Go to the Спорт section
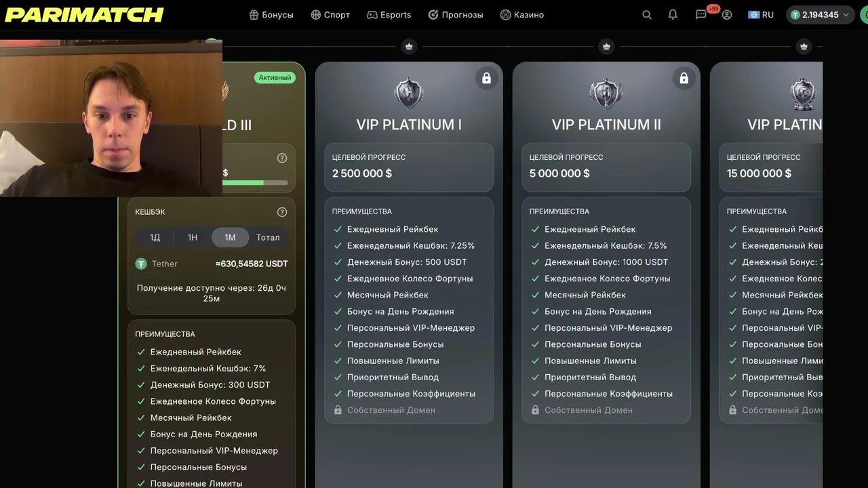This screenshot has width=868, height=488. click(x=330, y=15)
